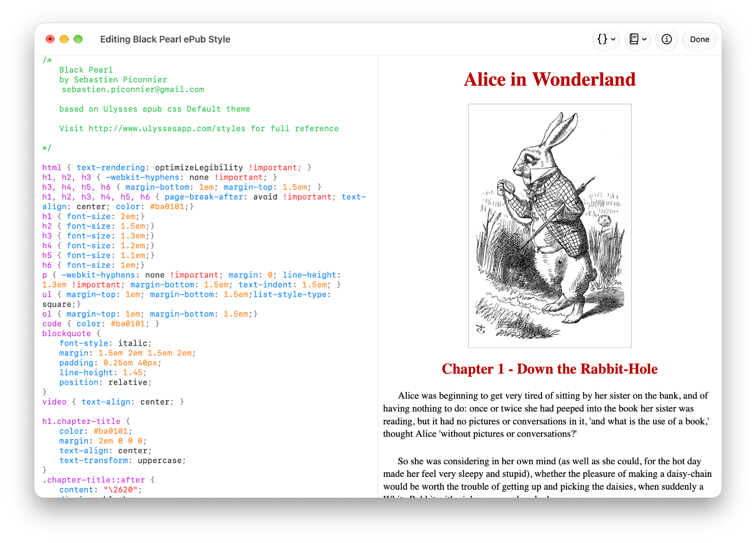Minimize the window with yellow button
This screenshot has width=756, height=543.
64,39
